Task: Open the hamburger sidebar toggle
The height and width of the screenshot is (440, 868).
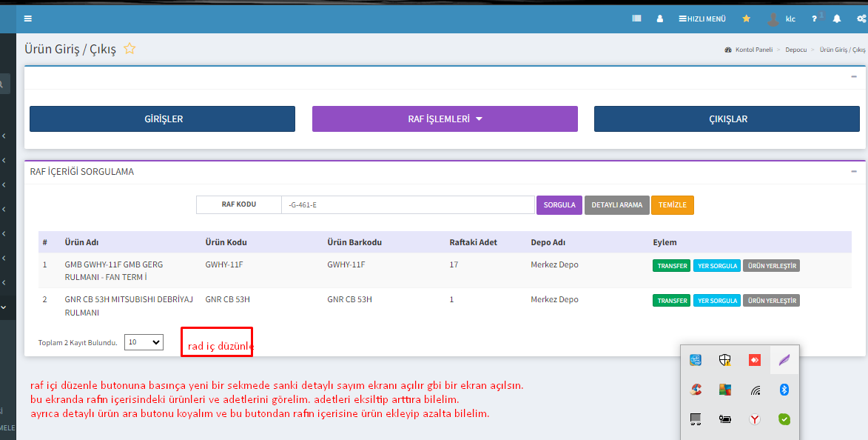Action: click(28, 19)
